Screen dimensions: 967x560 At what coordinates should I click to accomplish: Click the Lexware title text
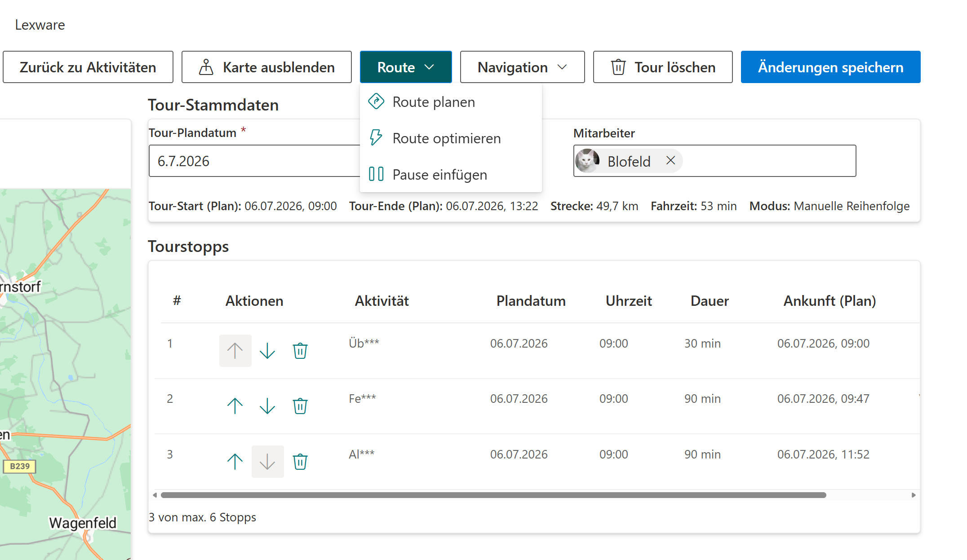tap(40, 25)
